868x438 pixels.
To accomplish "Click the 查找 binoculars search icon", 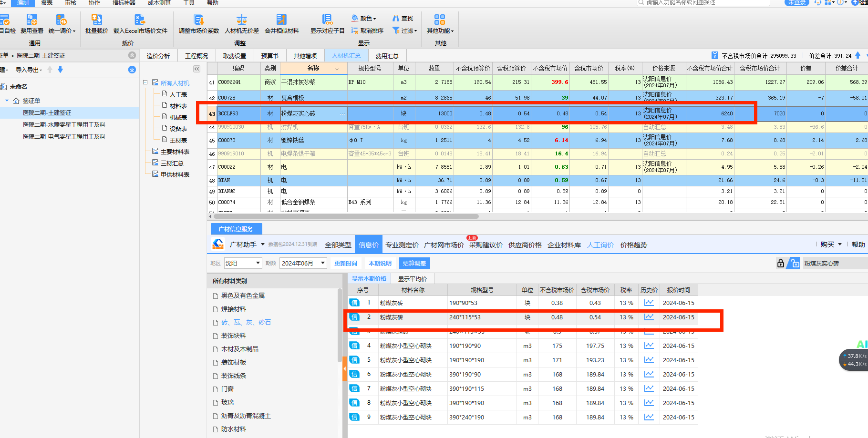I will point(396,18).
